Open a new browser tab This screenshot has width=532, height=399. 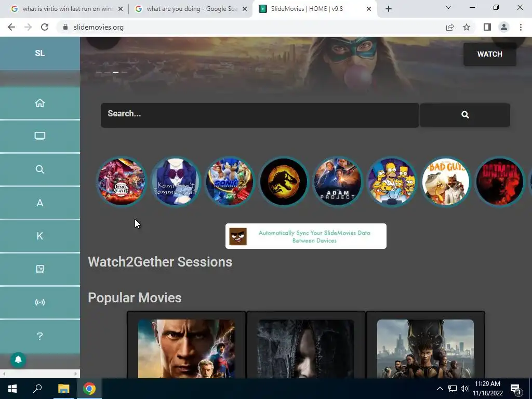tap(389, 9)
